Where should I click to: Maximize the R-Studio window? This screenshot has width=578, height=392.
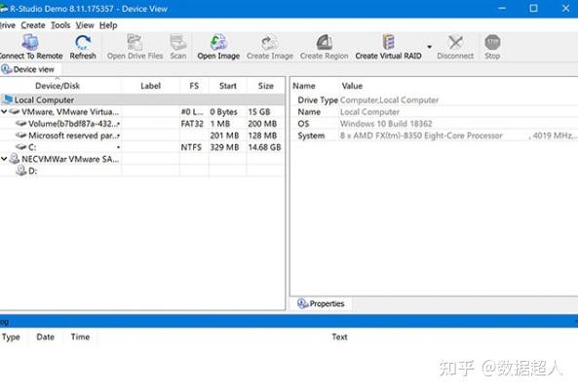coord(533,8)
